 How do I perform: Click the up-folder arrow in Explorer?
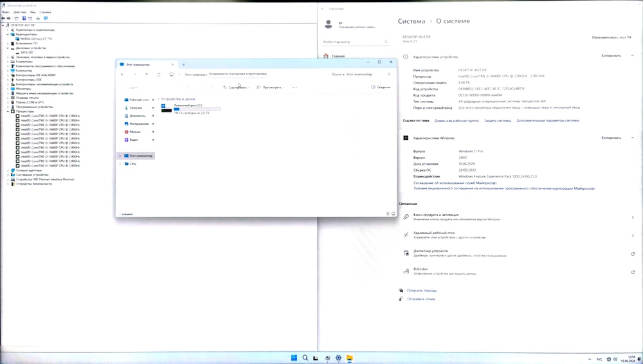coord(147,74)
